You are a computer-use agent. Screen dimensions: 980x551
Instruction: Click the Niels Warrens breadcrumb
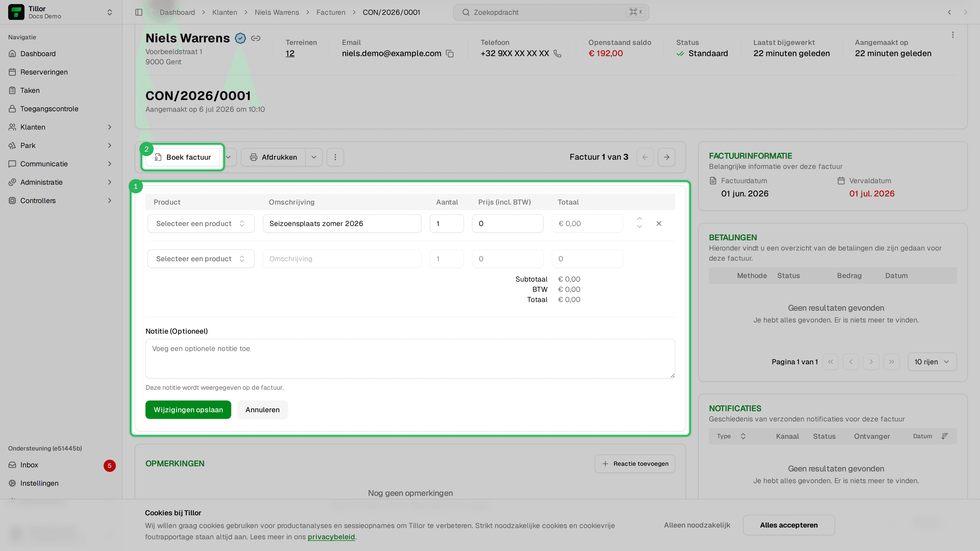point(277,12)
